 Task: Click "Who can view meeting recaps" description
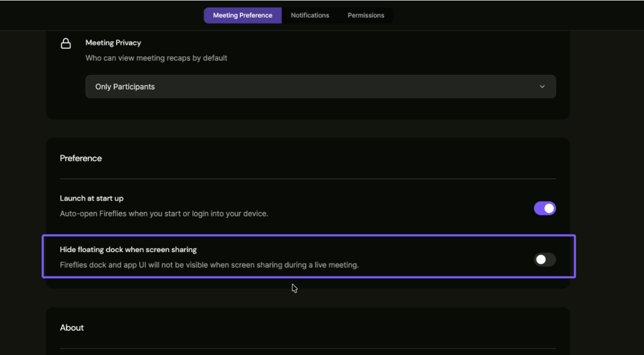click(156, 58)
